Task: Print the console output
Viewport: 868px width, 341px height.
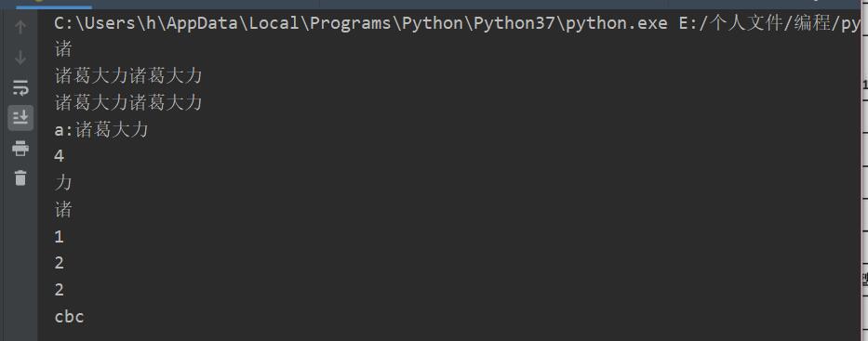Action: tap(20, 148)
